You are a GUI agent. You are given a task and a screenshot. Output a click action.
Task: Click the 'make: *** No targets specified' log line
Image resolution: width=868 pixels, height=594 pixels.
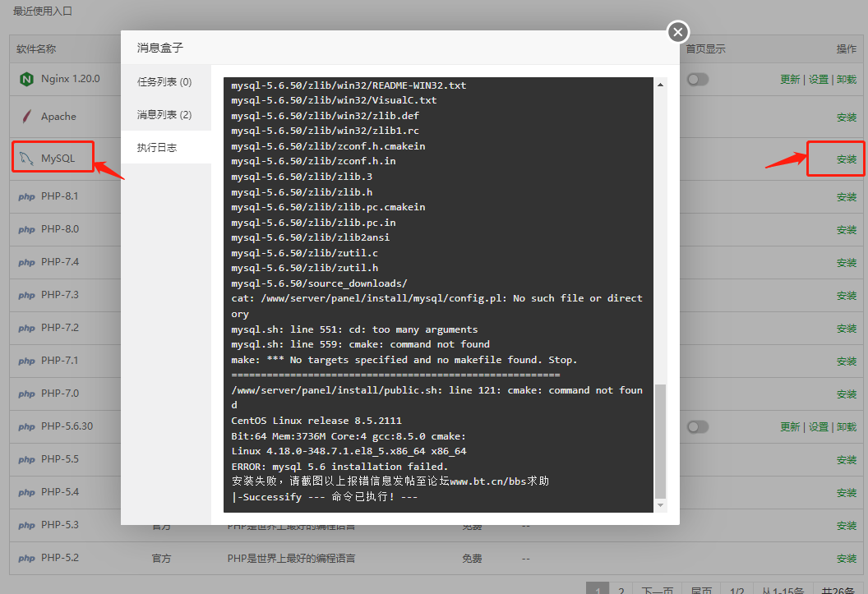(404, 360)
